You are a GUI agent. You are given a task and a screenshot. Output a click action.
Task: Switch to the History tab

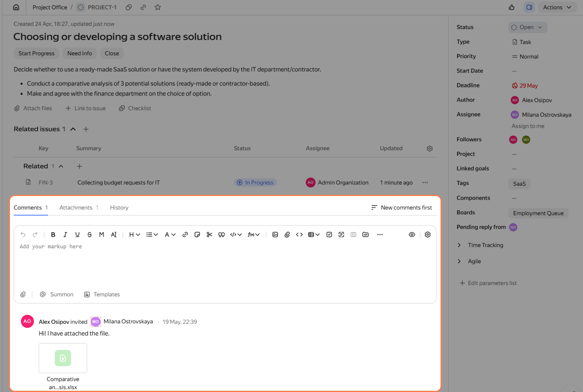119,208
